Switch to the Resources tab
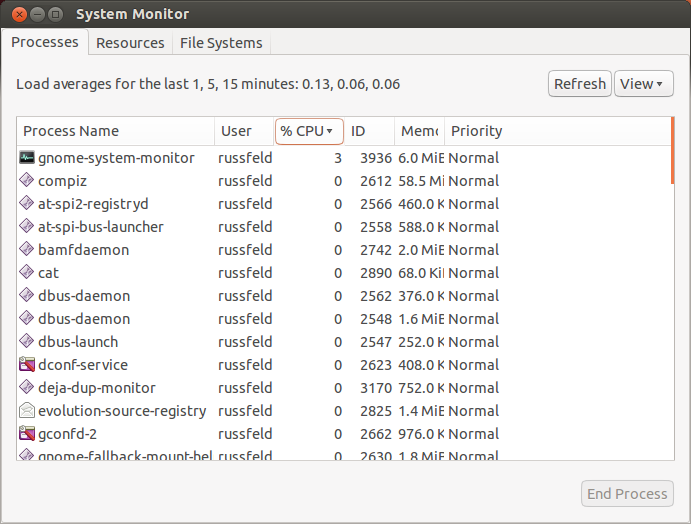 point(130,43)
